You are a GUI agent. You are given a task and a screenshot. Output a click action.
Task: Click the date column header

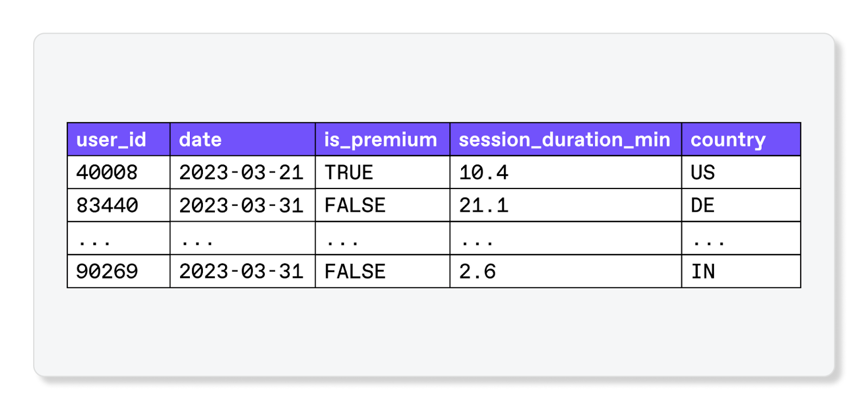click(x=200, y=140)
